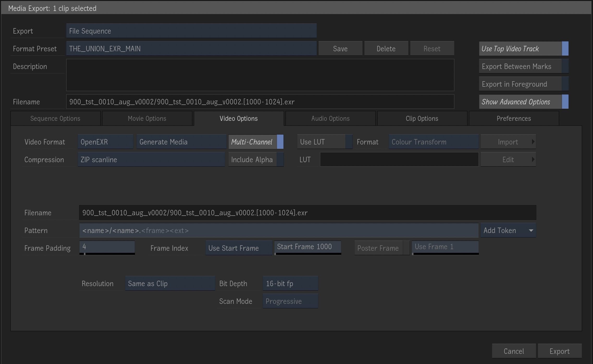Expand Add Token dropdown

point(531,230)
